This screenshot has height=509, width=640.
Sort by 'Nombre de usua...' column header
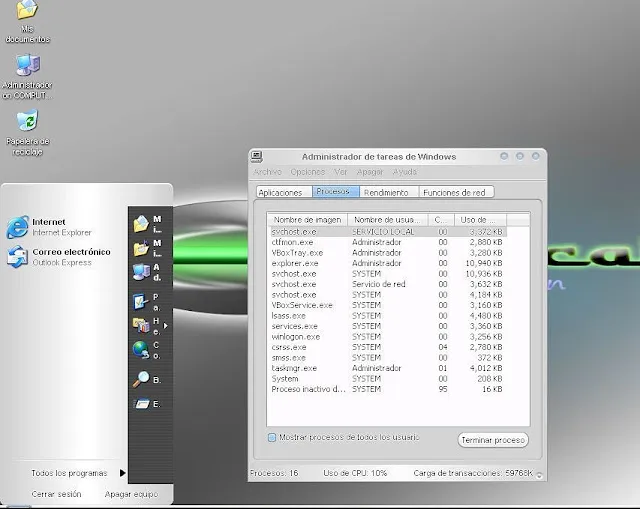(387, 220)
